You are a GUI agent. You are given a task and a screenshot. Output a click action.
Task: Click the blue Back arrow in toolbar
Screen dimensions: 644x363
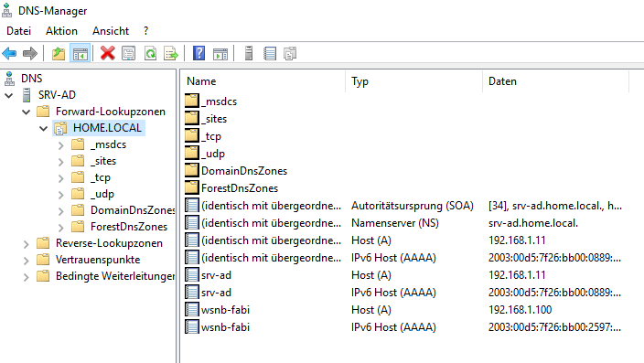click(9, 53)
